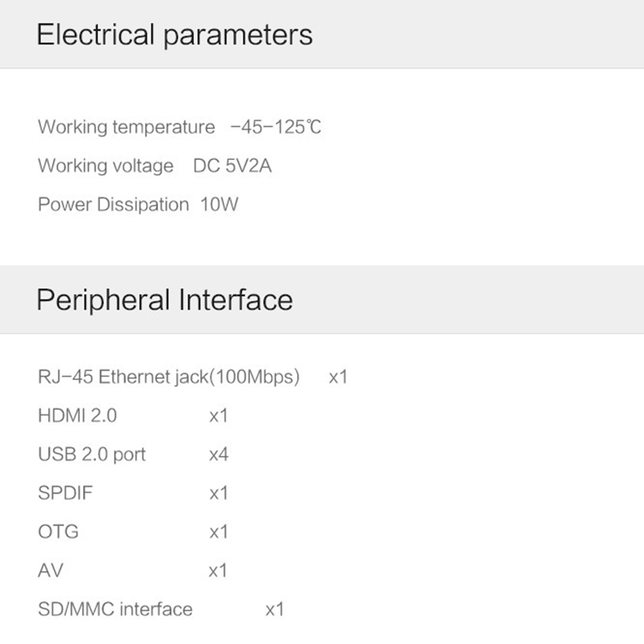644x644 pixels.
Task: Click the x1 quantity next to HDMI 2.0
Action: (219, 416)
